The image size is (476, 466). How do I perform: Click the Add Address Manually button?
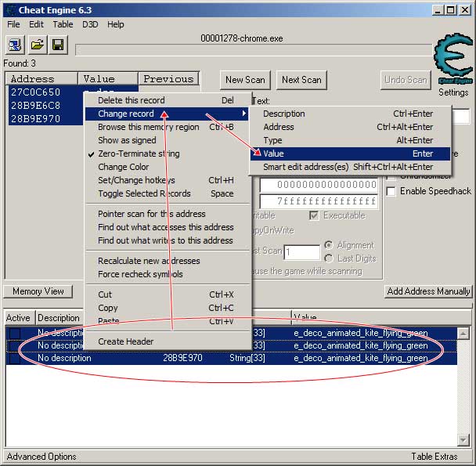[x=428, y=291]
